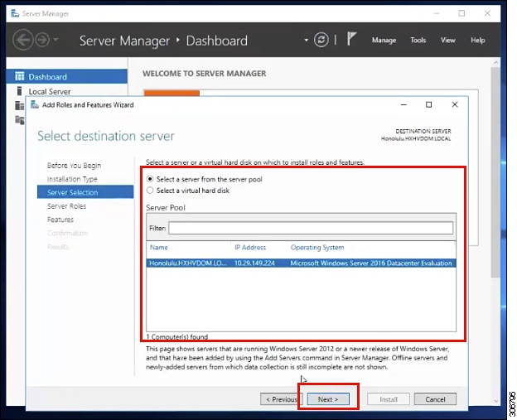Select the Honolulu.HXHVDOM server row

[301, 263]
